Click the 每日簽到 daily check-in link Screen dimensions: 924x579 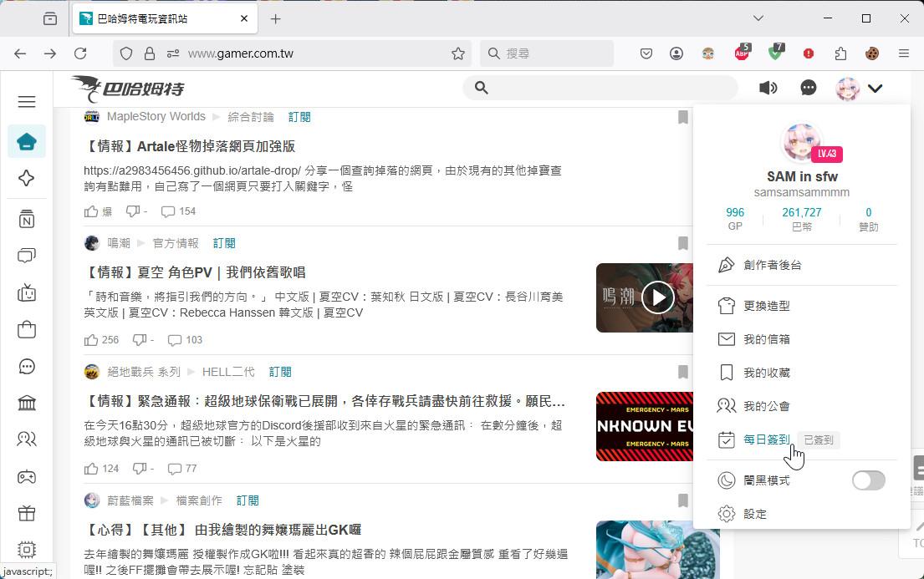[766, 439]
